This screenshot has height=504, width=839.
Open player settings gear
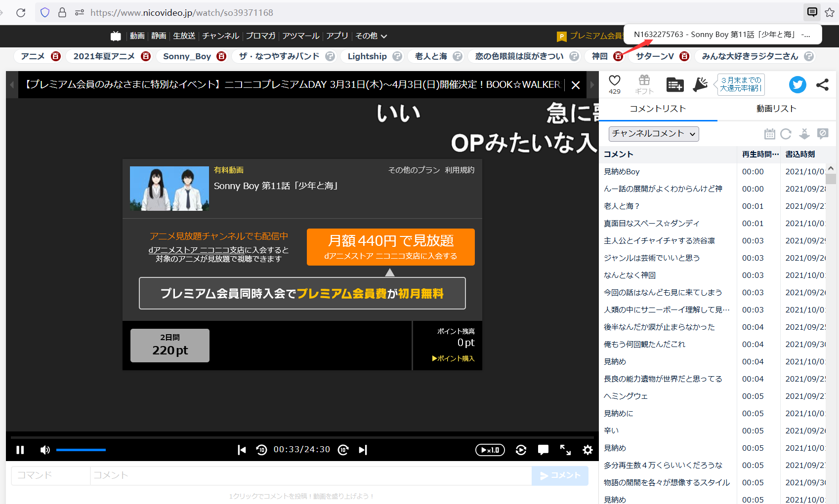click(587, 450)
